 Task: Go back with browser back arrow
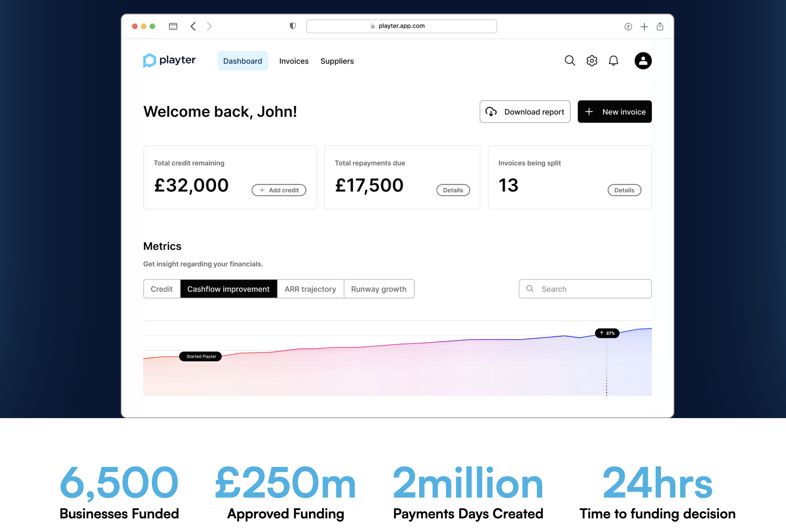pos(193,26)
